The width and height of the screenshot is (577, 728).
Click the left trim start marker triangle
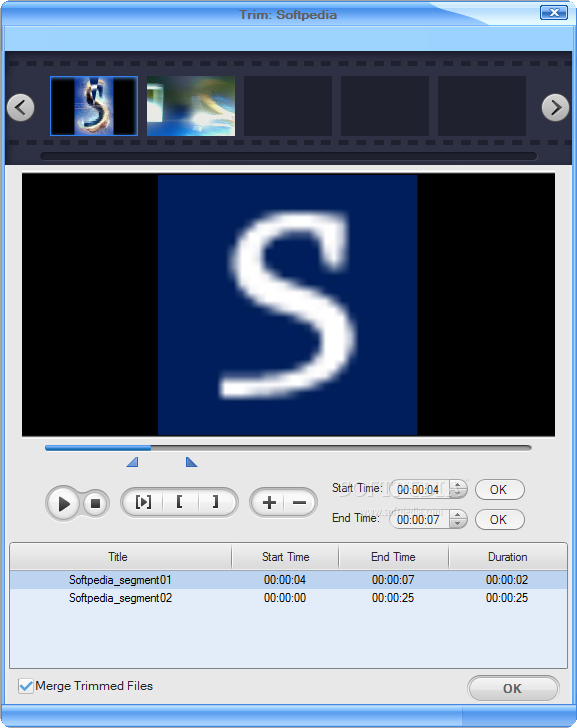point(133,462)
